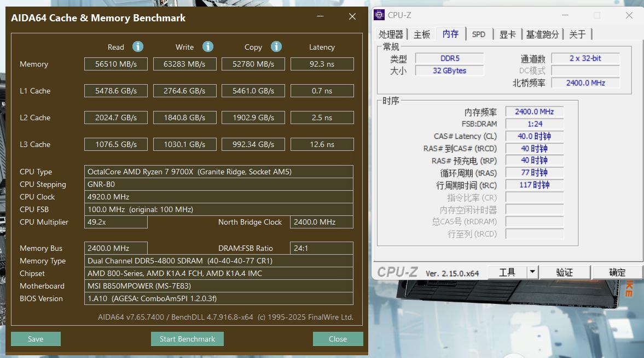This screenshot has width=644, height=358.
Task: Click the 验证 button in CPU-Z
Action: click(x=564, y=272)
